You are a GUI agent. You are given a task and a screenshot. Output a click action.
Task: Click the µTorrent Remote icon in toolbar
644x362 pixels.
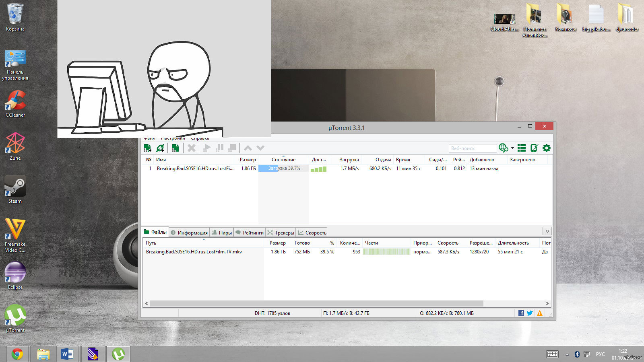pyautogui.click(x=534, y=148)
